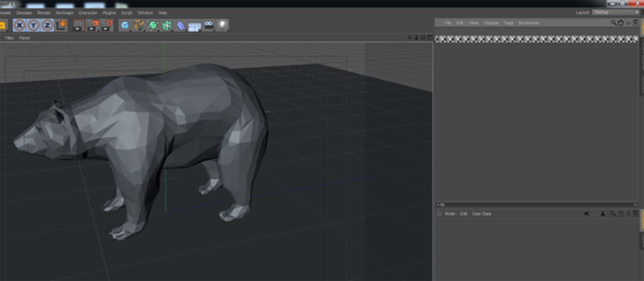Click Object Manager search magnifier icon

614,23
